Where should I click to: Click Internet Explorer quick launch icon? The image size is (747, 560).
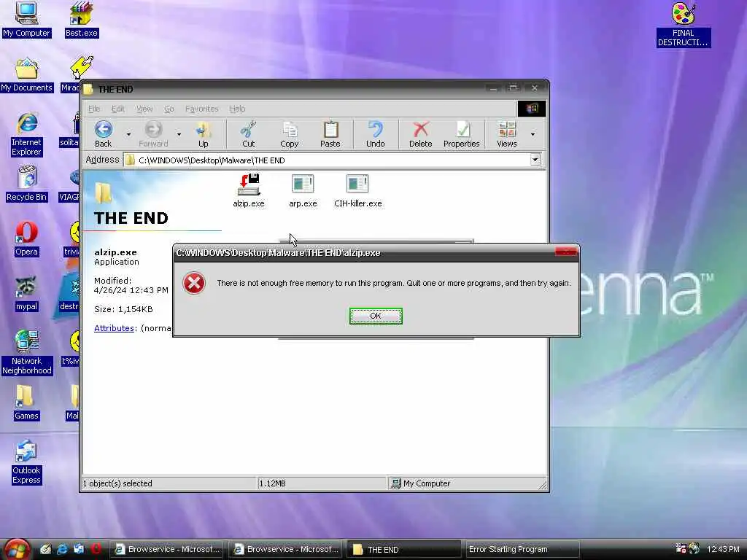coord(62,549)
